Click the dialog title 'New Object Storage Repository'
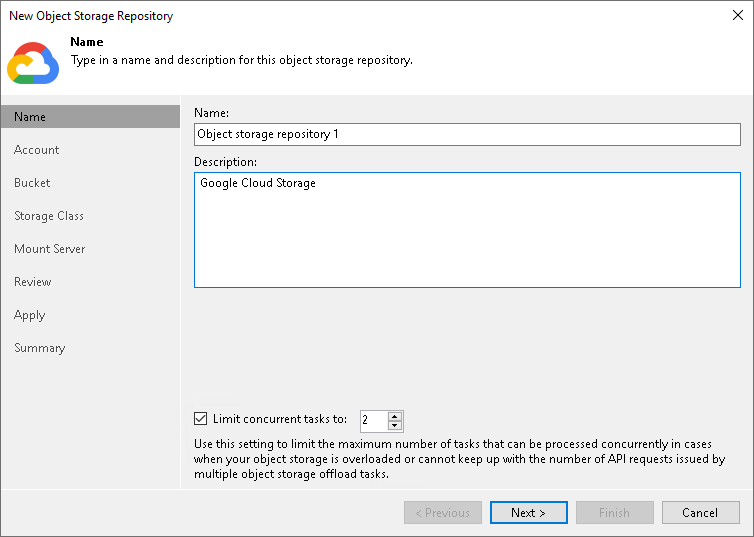The width and height of the screenshot is (754, 537). (91, 16)
